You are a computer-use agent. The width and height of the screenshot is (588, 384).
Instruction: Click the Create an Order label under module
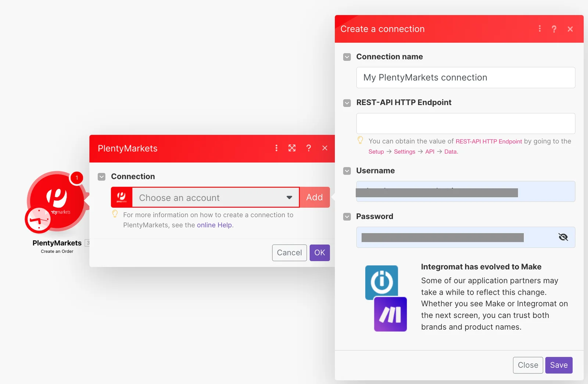pos(57,251)
